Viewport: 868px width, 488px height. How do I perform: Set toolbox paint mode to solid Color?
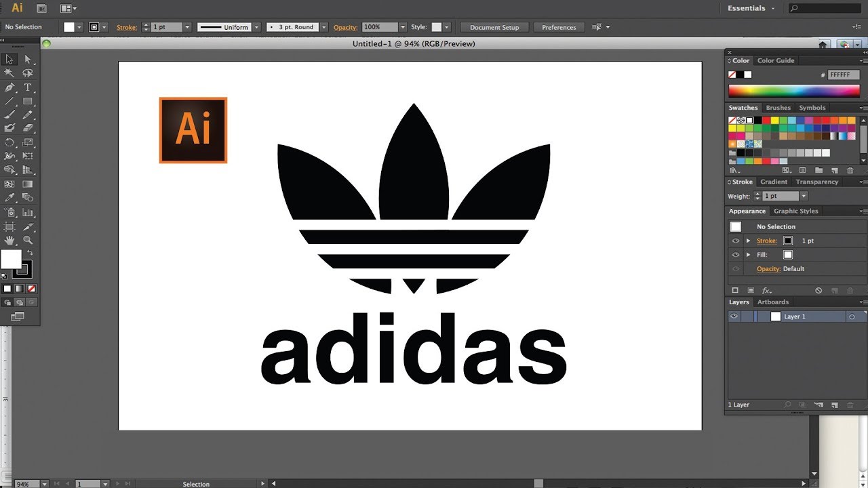click(x=7, y=289)
